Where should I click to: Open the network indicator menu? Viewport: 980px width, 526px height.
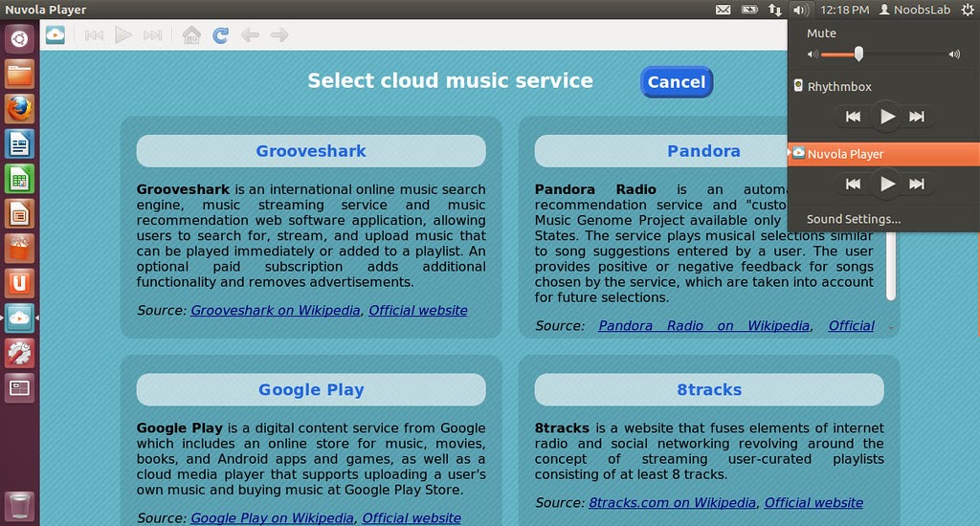[x=775, y=10]
